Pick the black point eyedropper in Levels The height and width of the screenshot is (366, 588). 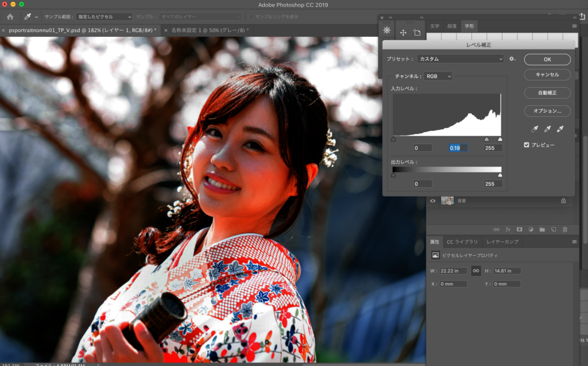(x=533, y=129)
